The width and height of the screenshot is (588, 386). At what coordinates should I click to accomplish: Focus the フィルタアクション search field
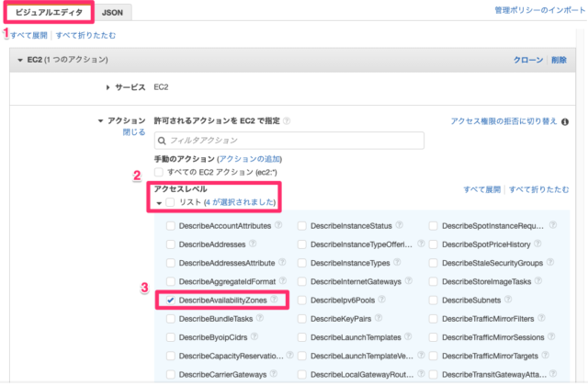pos(289,141)
